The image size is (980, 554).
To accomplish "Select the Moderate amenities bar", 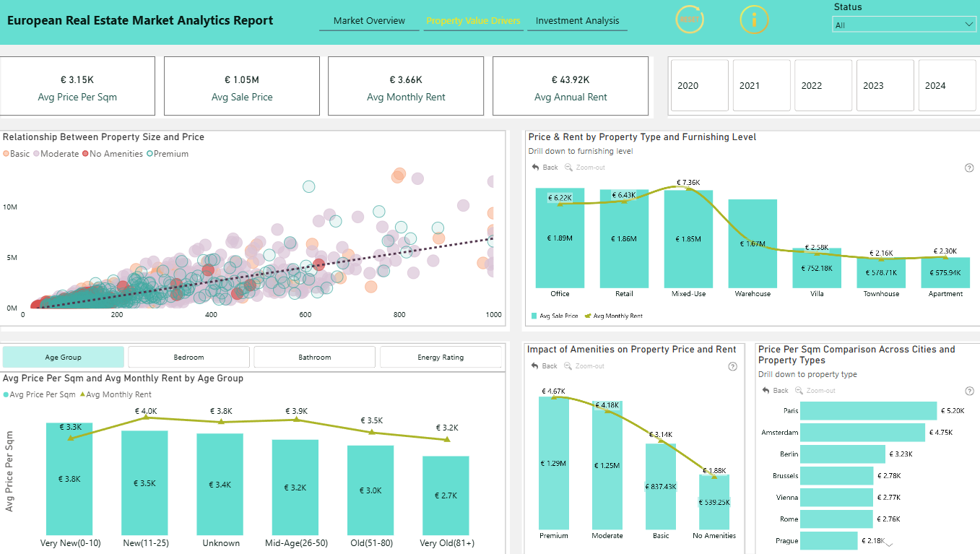I will click(x=607, y=465).
